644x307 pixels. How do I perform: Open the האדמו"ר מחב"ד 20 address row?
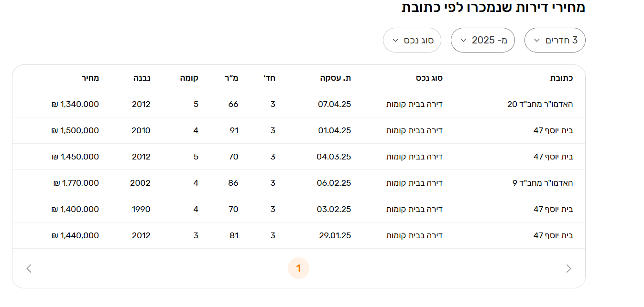pos(540,104)
